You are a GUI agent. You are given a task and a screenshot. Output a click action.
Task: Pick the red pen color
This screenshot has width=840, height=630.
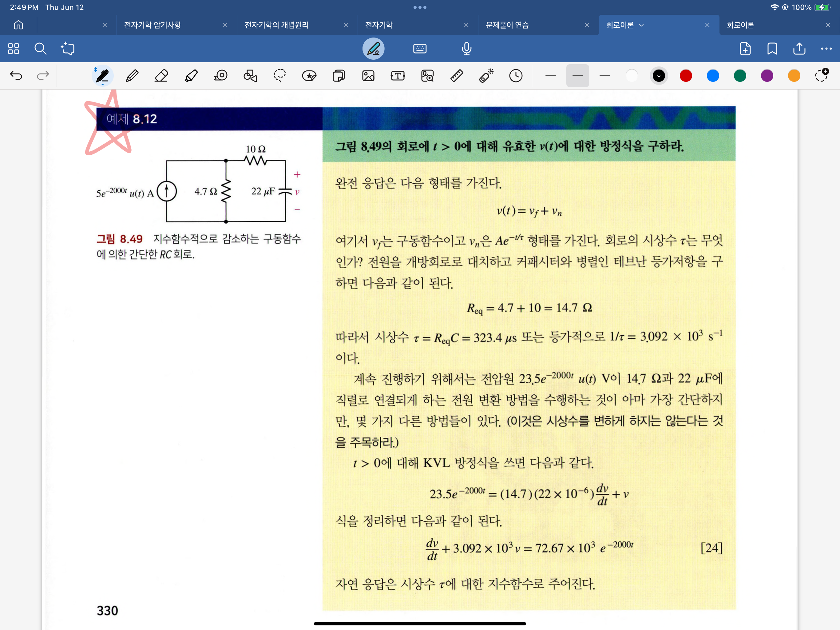tap(686, 76)
